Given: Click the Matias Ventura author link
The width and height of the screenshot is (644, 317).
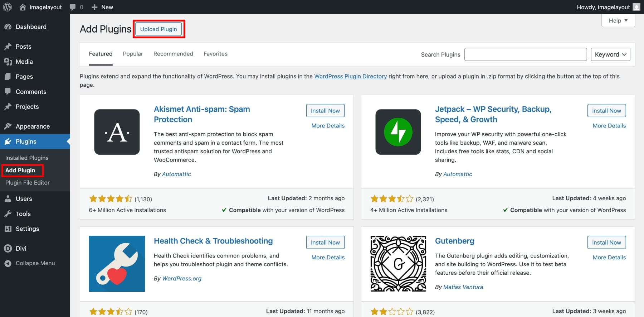Looking at the screenshot, I should tap(463, 287).
